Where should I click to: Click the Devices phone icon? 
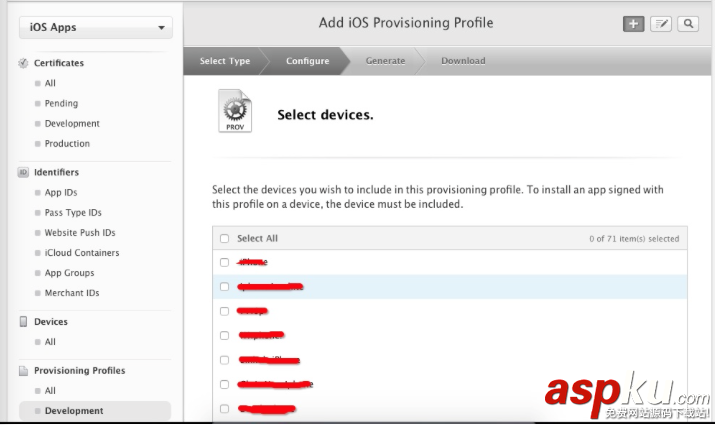[x=23, y=321]
